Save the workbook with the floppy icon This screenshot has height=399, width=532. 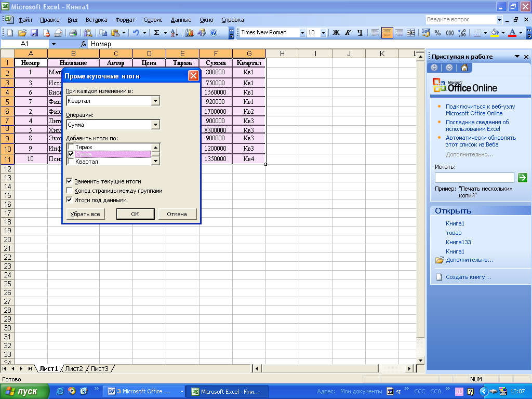coord(34,33)
